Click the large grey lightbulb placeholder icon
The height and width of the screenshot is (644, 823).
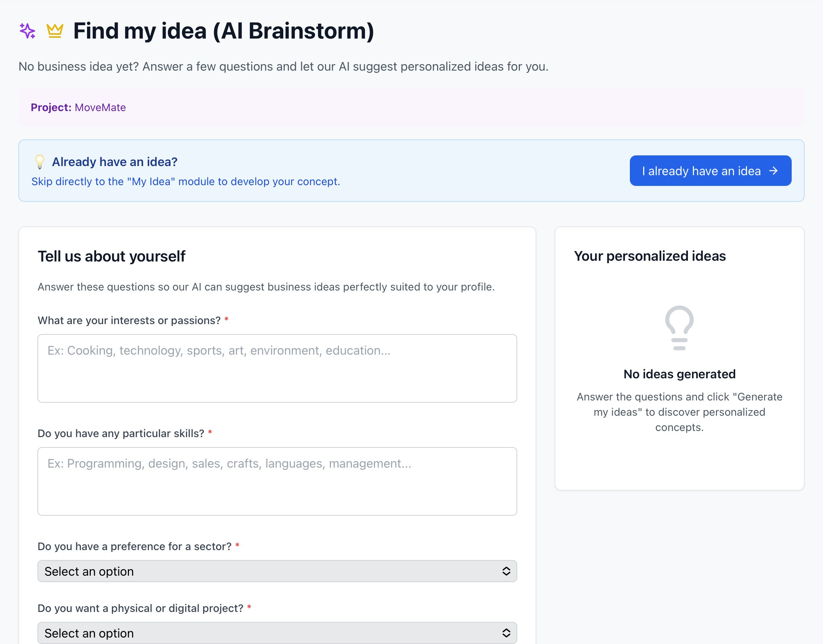click(x=679, y=328)
